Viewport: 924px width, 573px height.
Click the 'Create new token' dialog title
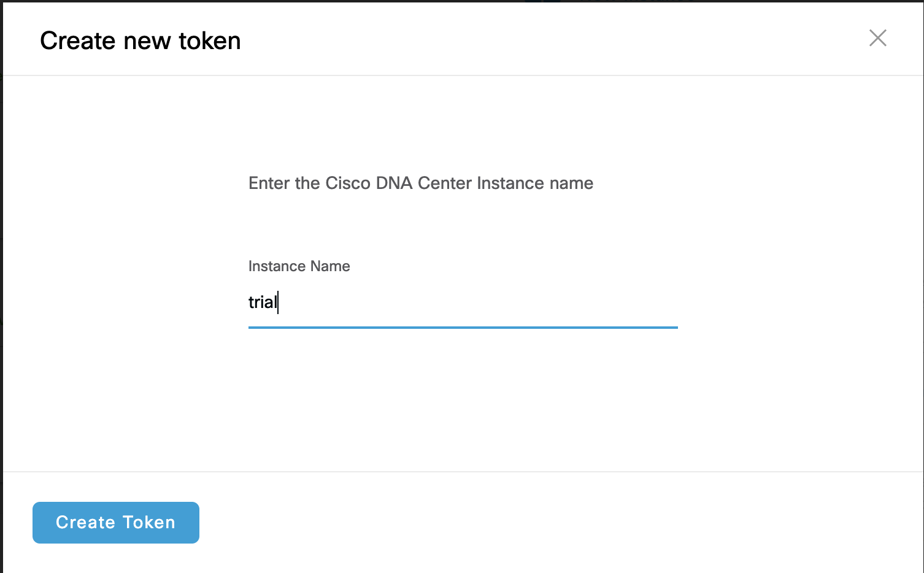coord(141,41)
